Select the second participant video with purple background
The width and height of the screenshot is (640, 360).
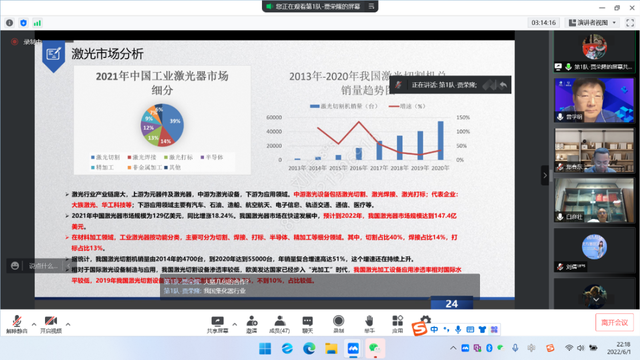coord(594,100)
